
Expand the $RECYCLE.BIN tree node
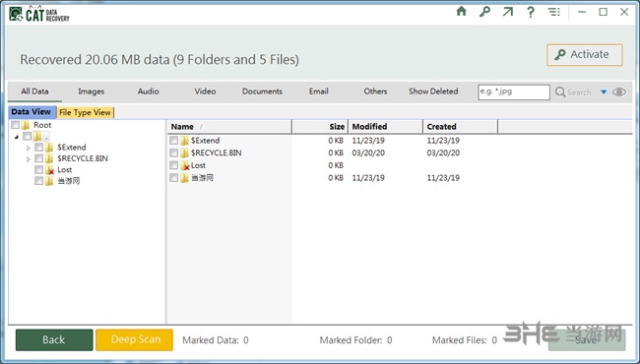tap(29, 159)
